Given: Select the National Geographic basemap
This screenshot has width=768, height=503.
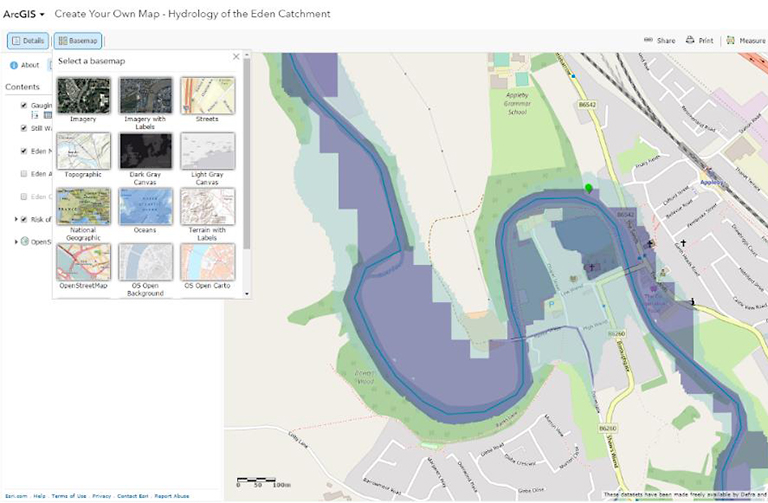Looking at the screenshot, I should click(83, 207).
